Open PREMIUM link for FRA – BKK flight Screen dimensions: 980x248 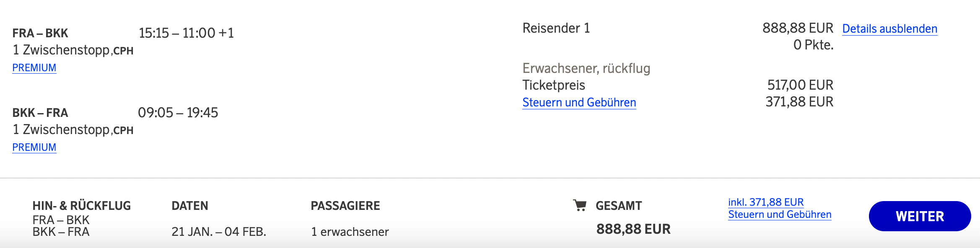pos(34,67)
